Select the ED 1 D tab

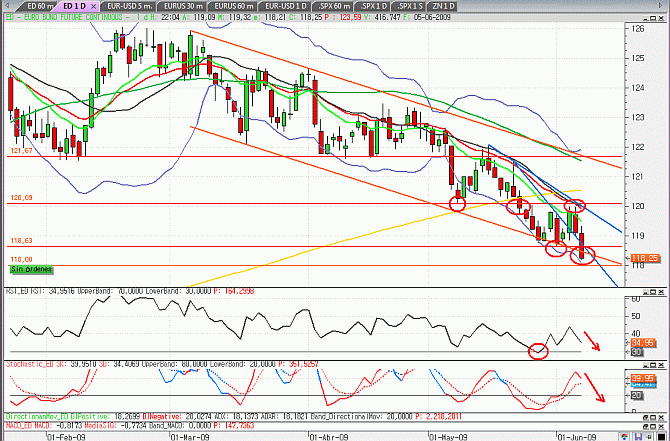click(74, 6)
